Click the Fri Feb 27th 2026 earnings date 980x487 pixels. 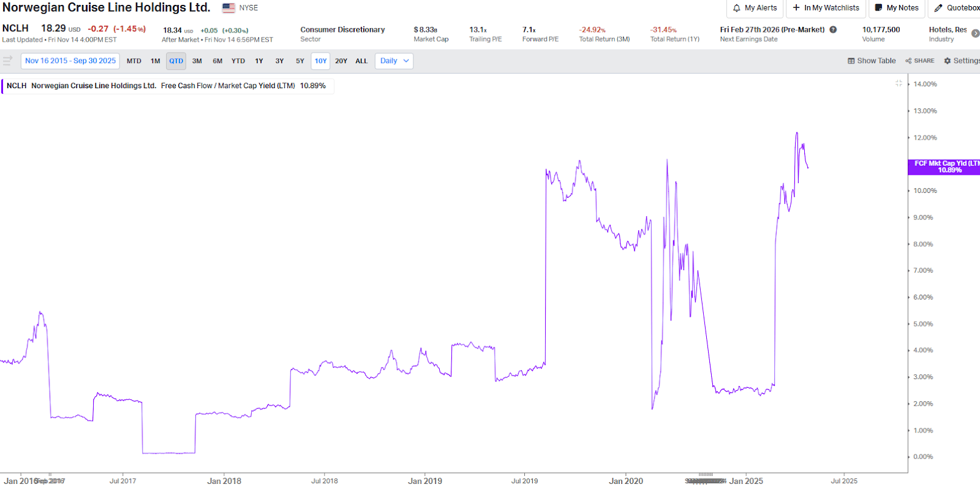click(x=772, y=29)
